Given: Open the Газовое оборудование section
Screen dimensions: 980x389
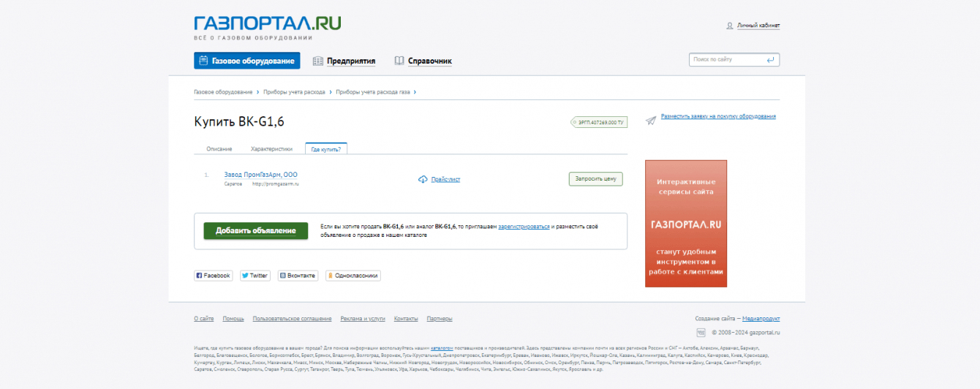Looking at the screenshot, I should [246, 61].
